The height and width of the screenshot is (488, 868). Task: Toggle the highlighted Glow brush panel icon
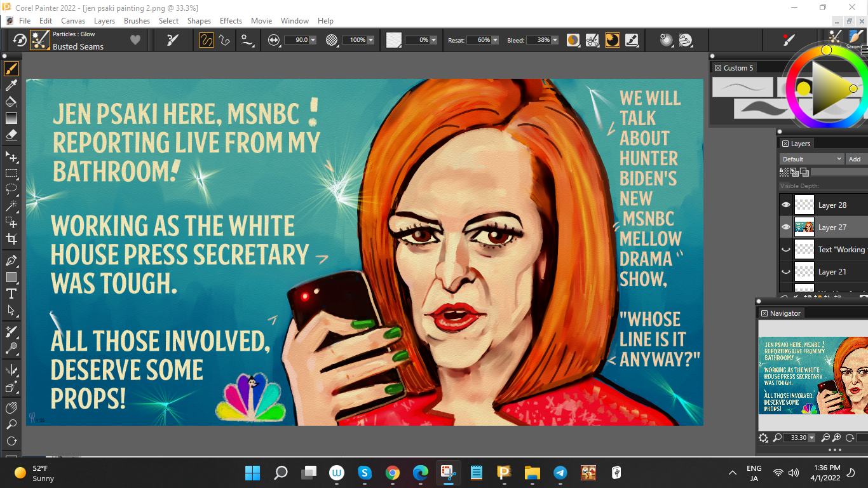(x=612, y=40)
